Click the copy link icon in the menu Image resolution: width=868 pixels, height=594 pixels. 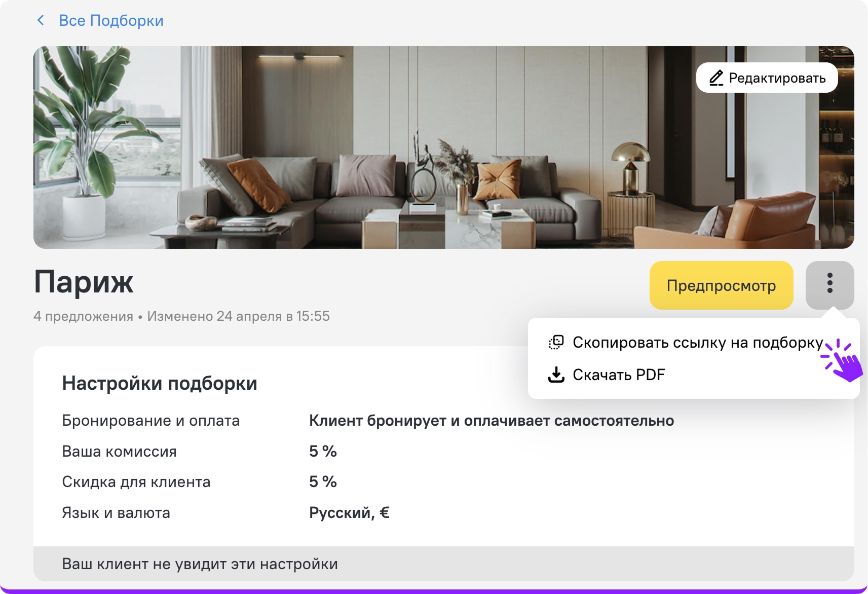pyautogui.click(x=556, y=343)
